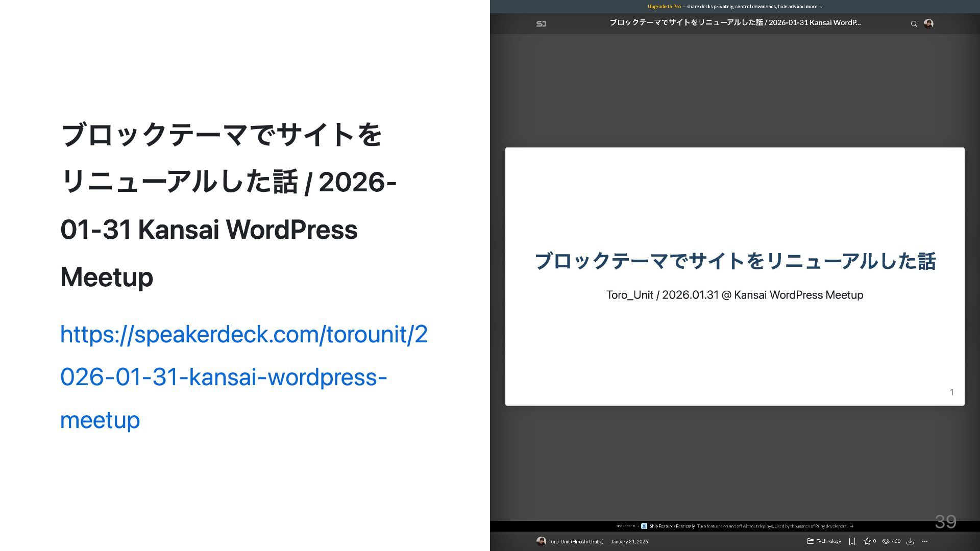Screen dimensions: 980x551
Task: Click the sponsored ad arrow
Action: point(852,526)
